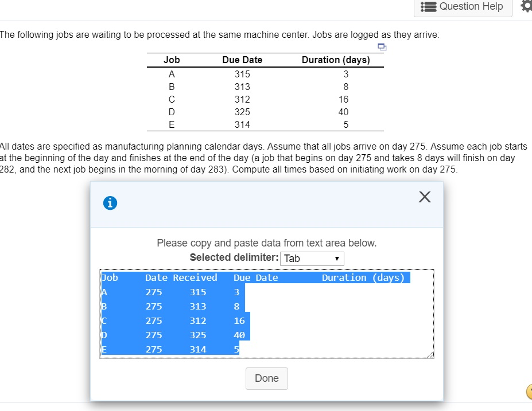The width and height of the screenshot is (532, 411).
Task: Click the settings gear in top right corner
Action: [x=526, y=6]
